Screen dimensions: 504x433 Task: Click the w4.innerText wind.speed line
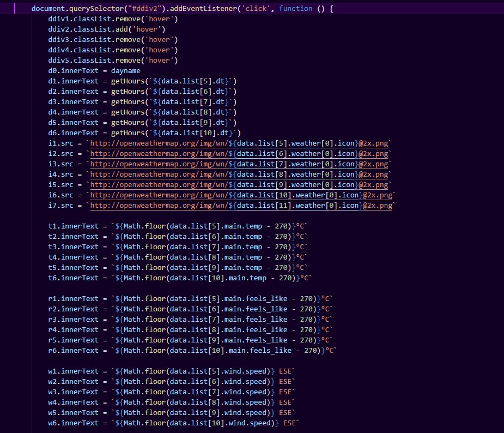pos(172,402)
